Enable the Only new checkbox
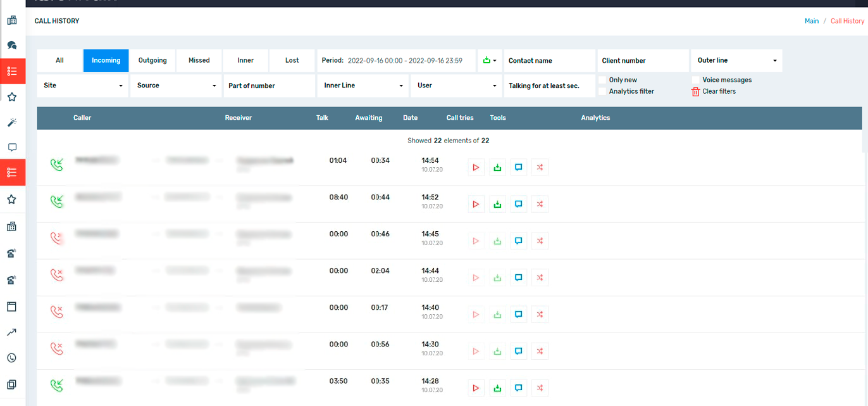 602,79
